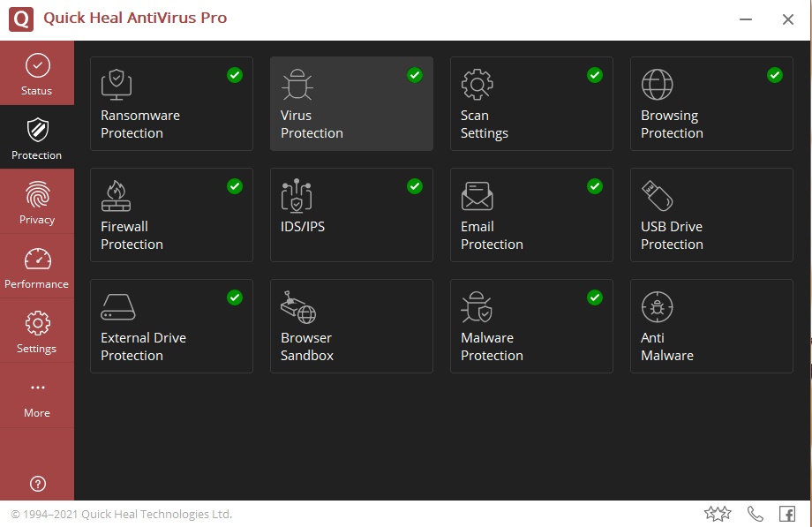The height and width of the screenshot is (527, 812).
Task: Click the Scan Settings gear-magnifier icon
Action: click(477, 85)
